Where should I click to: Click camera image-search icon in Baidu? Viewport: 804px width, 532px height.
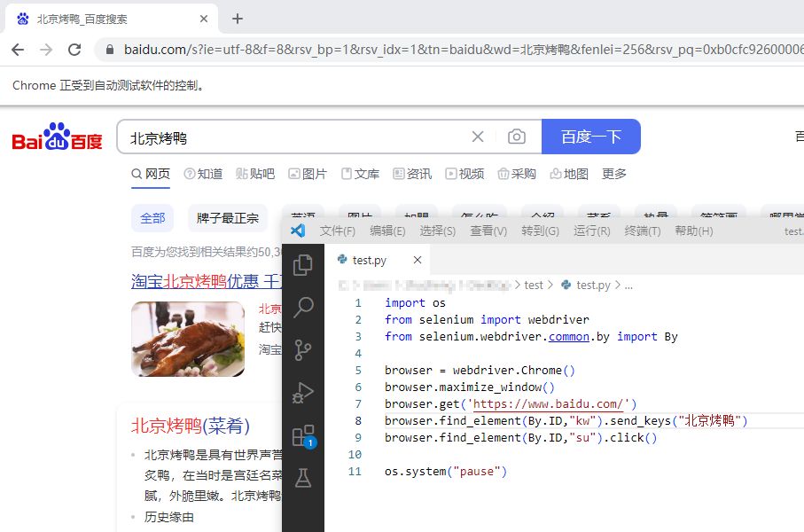pyautogui.click(x=516, y=137)
